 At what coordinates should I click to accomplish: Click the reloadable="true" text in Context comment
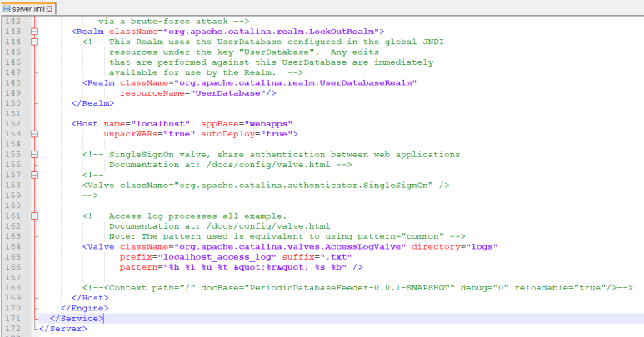[560, 288]
